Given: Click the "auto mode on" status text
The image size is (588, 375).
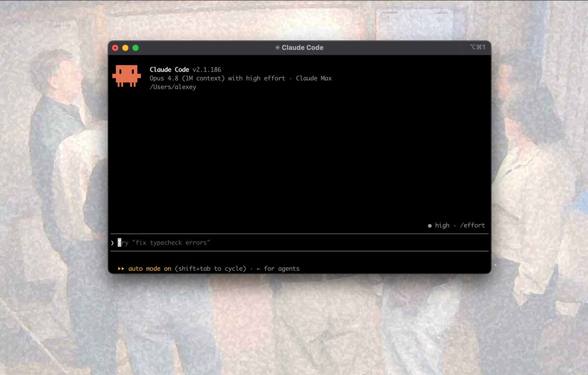Looking at the screenshot, I should 150,269.
